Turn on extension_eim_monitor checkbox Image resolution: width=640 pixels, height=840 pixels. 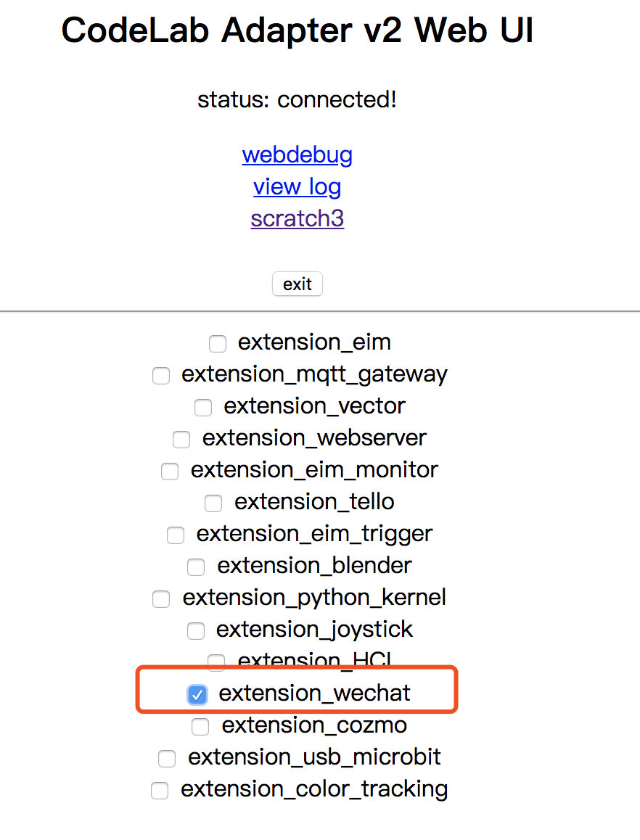coord(170,472)
